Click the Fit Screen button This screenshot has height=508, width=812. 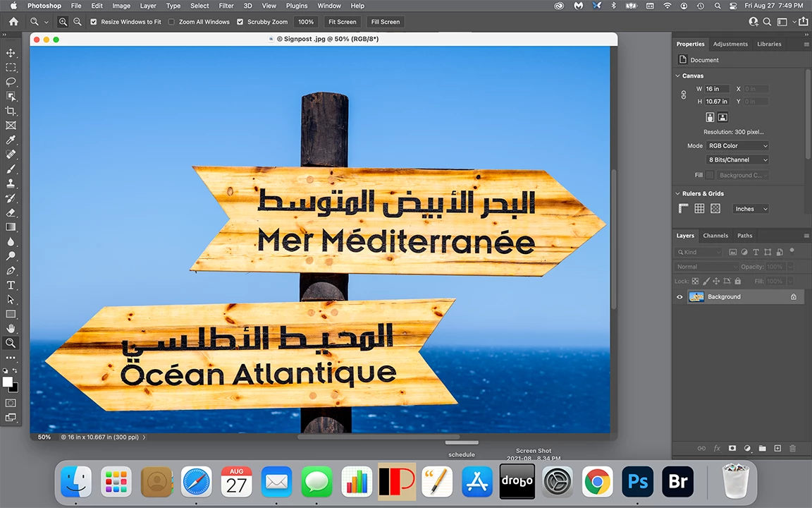343,22
